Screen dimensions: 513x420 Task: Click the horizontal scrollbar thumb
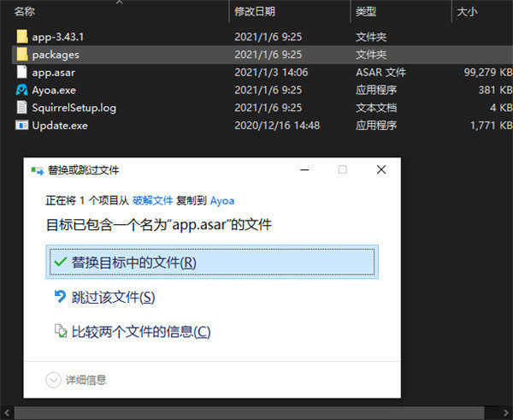pos(250,413)
